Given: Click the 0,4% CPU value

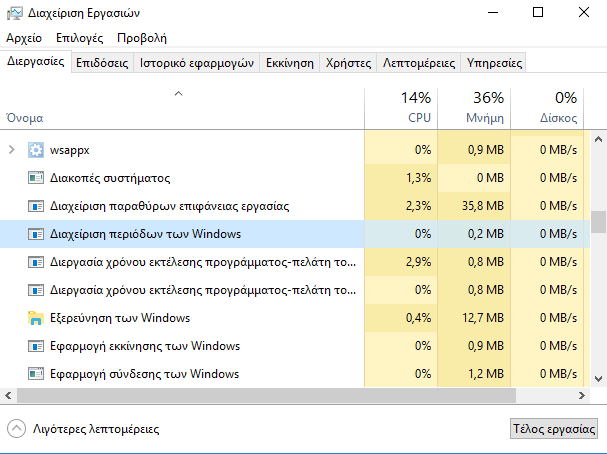Looking at the screenshot, I should (418, 318).
